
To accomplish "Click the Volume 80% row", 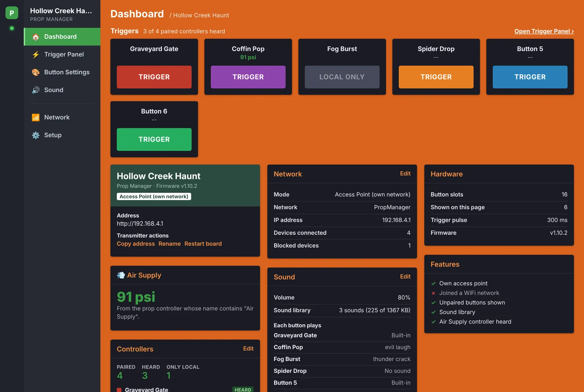I will (342, 298).
